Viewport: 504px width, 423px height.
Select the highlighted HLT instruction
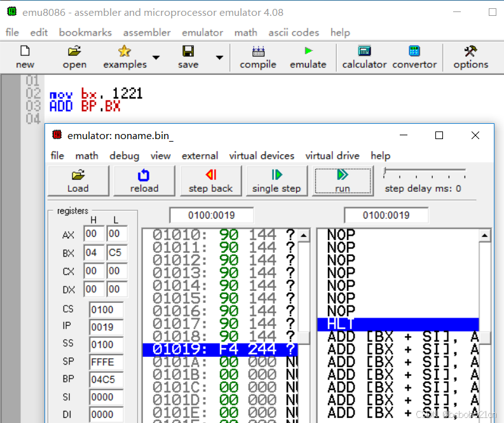[x=398, y=324]
